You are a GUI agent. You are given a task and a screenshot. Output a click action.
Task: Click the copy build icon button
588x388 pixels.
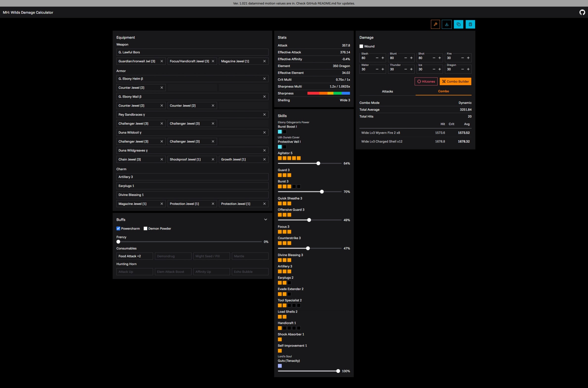click(x=458, y=24)
